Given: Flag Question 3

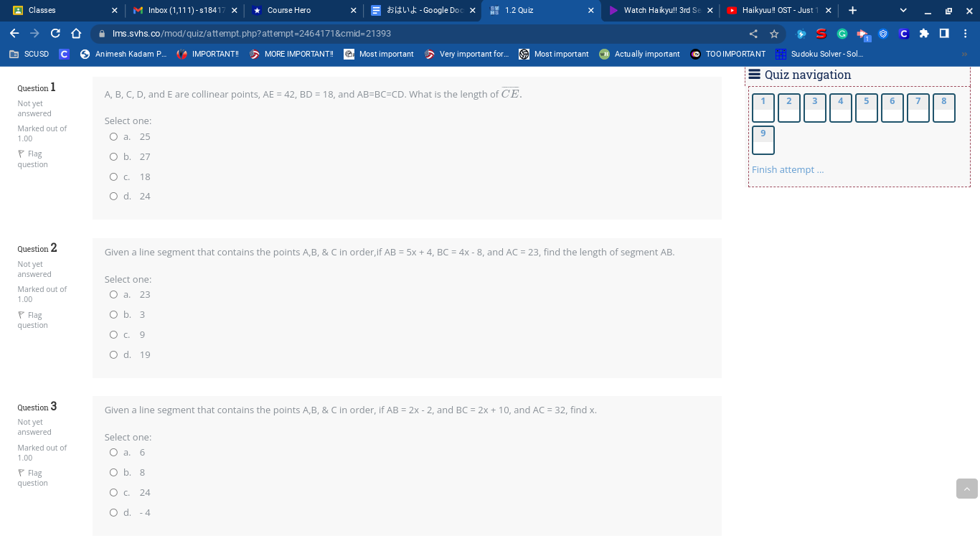Looking at the screenshot, I should coord(32,478).
